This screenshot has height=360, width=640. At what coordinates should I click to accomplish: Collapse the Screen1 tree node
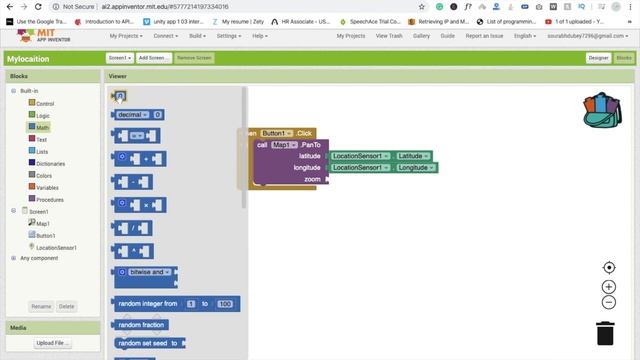click(x=13, y=211)
